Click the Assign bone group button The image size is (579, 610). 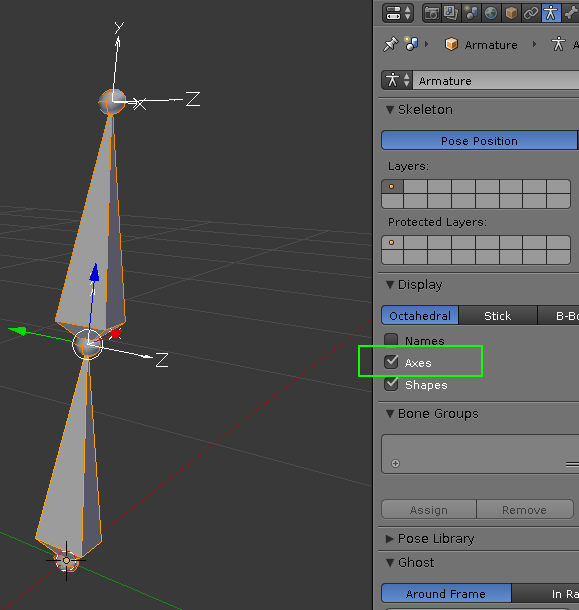(429, 510)
